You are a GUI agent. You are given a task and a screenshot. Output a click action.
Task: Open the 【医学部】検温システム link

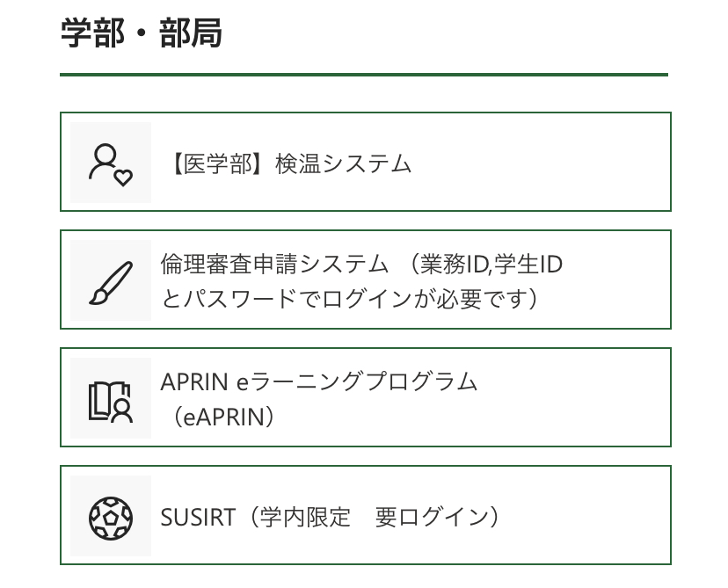pos(287,163)
